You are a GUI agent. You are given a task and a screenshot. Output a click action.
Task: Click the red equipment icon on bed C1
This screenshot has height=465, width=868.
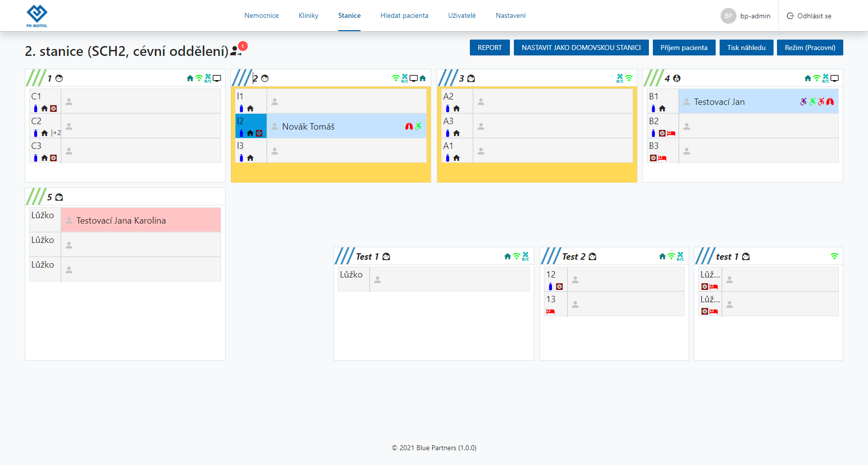click(x=53, y=108)
